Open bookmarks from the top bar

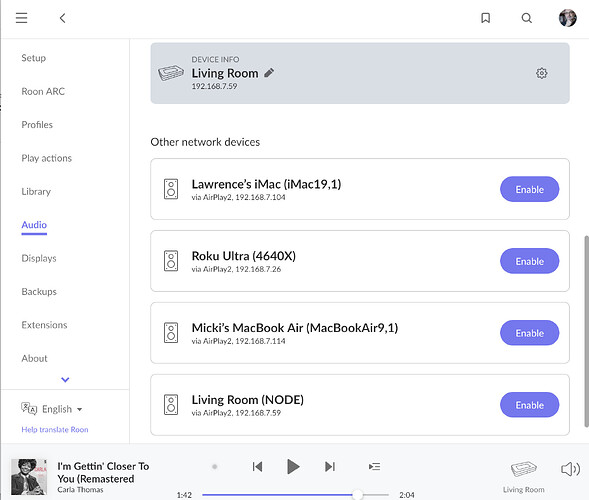[x=485, y=18]
